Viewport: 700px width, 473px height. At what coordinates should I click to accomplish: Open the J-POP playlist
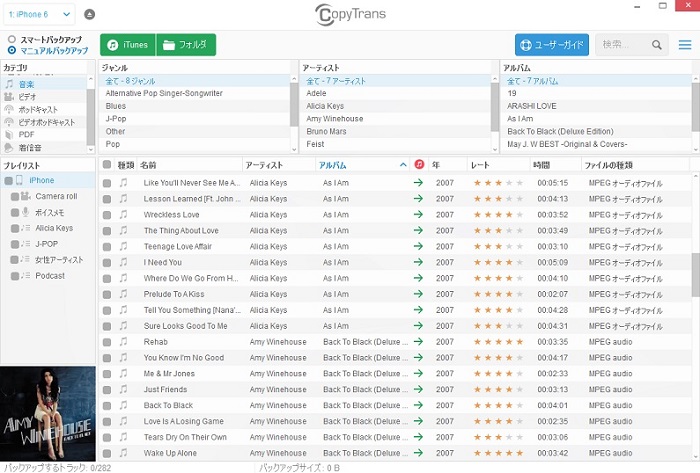[46, 244]
